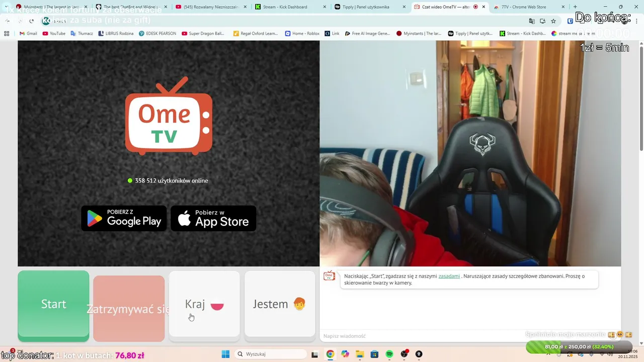This screenshot has width=644, height=362.
Task: Open the YouTube bookmark
Action: pos(54,34)
